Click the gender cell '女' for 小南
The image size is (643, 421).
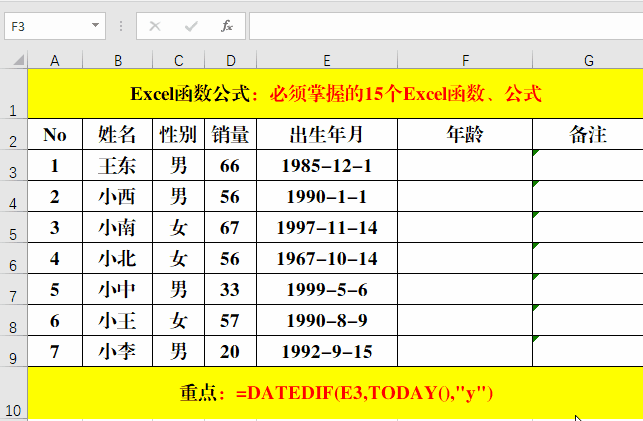pyautogui.click(x=178, y=228)
